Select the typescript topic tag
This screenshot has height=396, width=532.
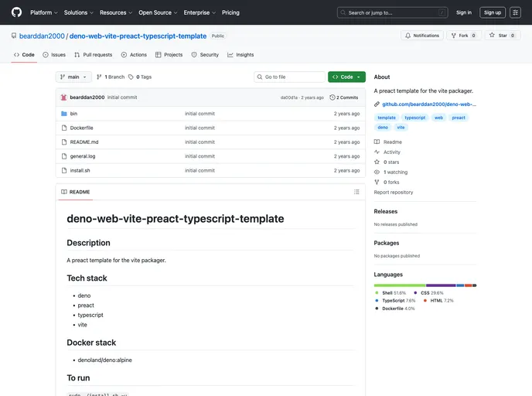(415, 118)
